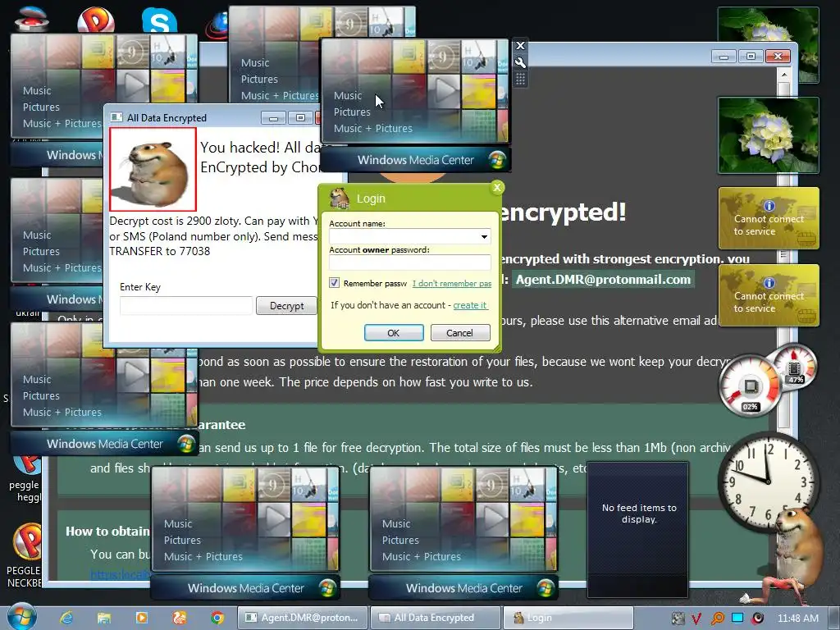Focus the Account owner password field
This screenshot has height=630, width=840.
[410, 262]
